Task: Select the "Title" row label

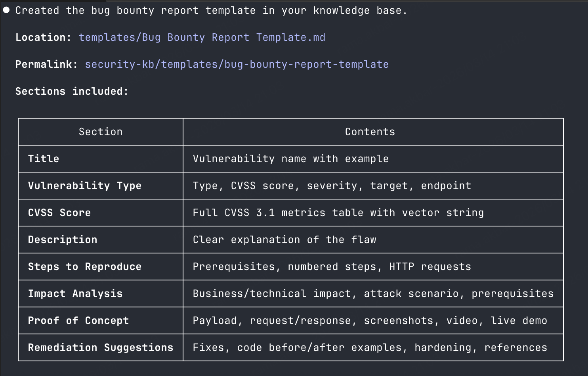Action: tap(44, 159)
